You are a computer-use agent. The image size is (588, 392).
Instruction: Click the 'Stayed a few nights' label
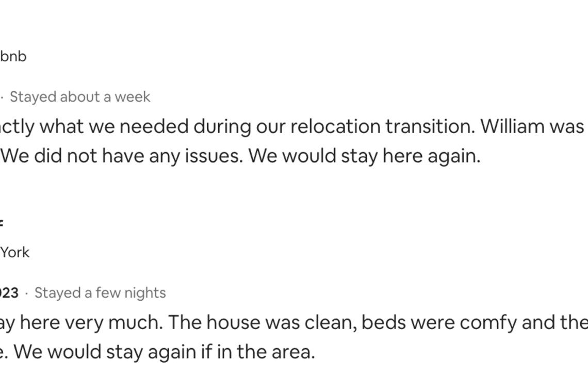tap(100, 293)
